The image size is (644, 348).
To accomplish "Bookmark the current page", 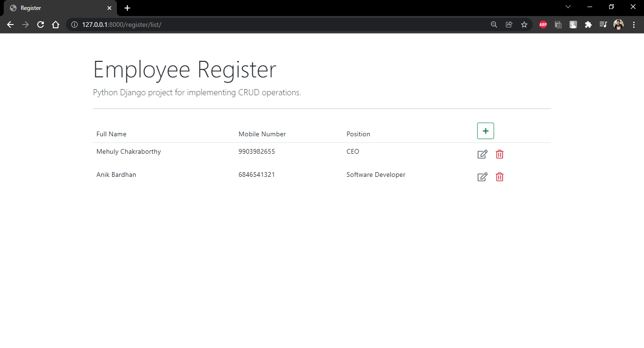I will [x=524, y=25].
